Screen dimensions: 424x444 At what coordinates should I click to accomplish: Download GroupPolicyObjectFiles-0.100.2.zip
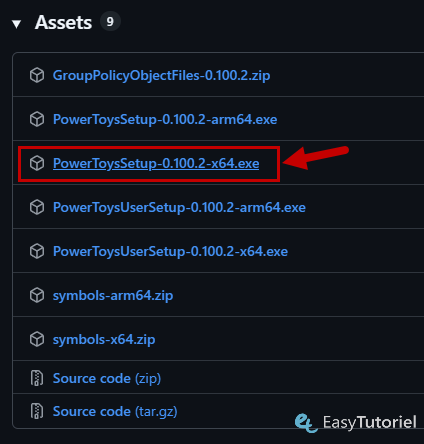tap(161, 75)
